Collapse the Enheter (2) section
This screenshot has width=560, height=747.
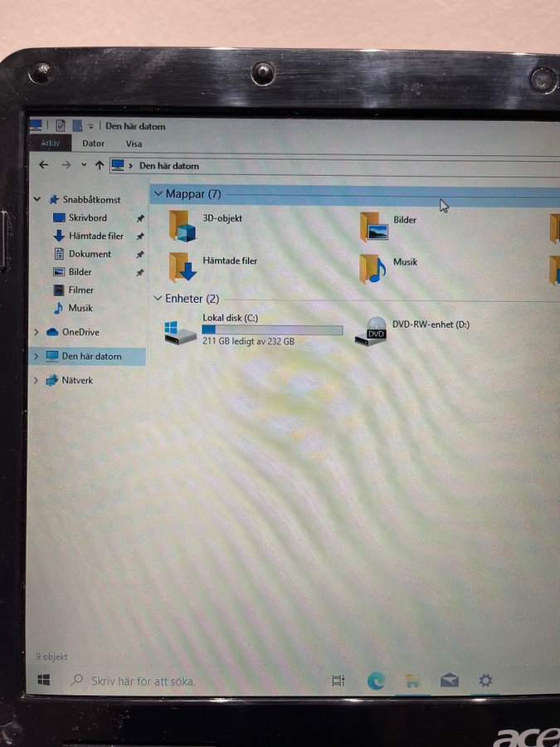click(158, 298)
